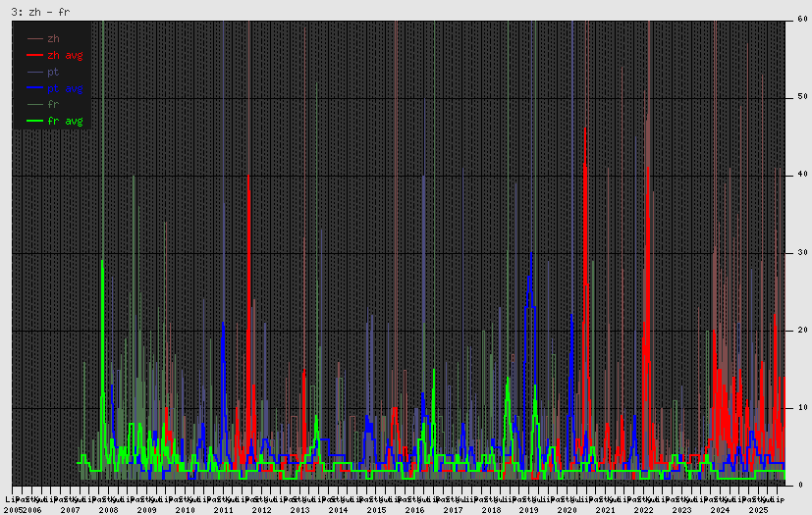Click the 2012 year label on x-axis

pos(261,510)
